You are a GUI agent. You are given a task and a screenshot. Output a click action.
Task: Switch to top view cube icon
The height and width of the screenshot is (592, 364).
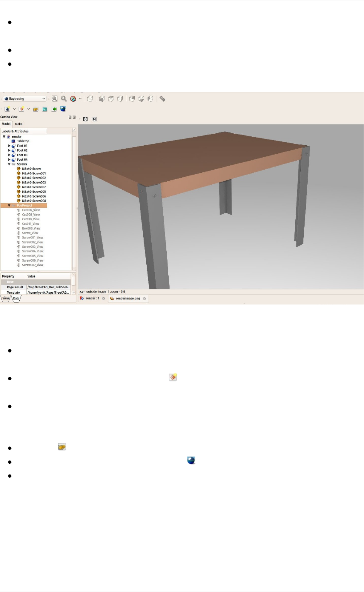click(111, 99)
